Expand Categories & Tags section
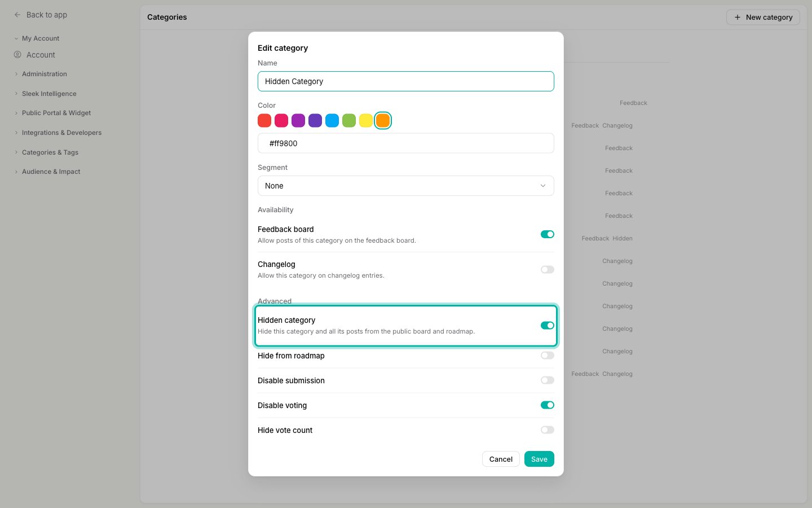Screen dimensions: 812x508 coord(47,152)
